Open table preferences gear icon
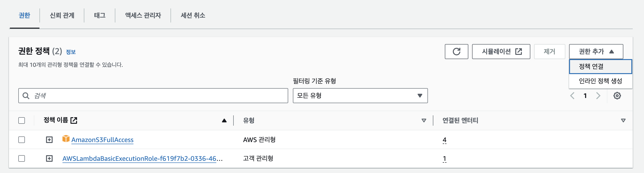The width and height of the screenshot is (644, 173). click(617, 96)
